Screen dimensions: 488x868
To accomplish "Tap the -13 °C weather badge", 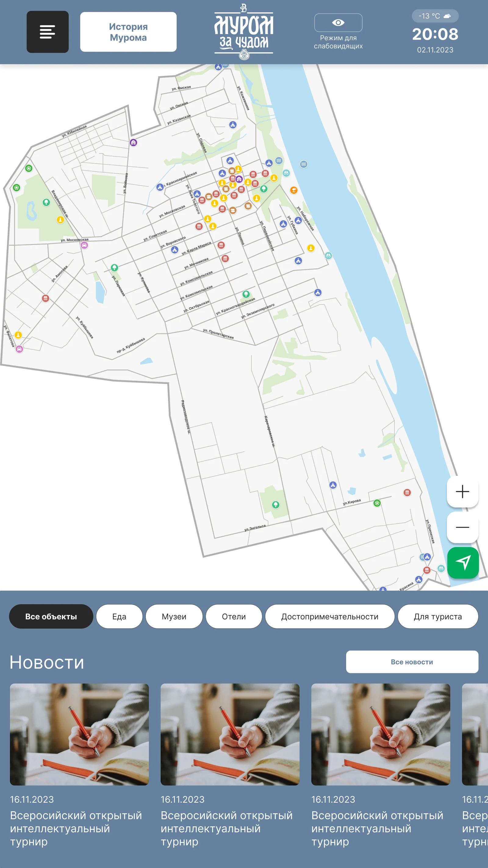I will (435, 16).
